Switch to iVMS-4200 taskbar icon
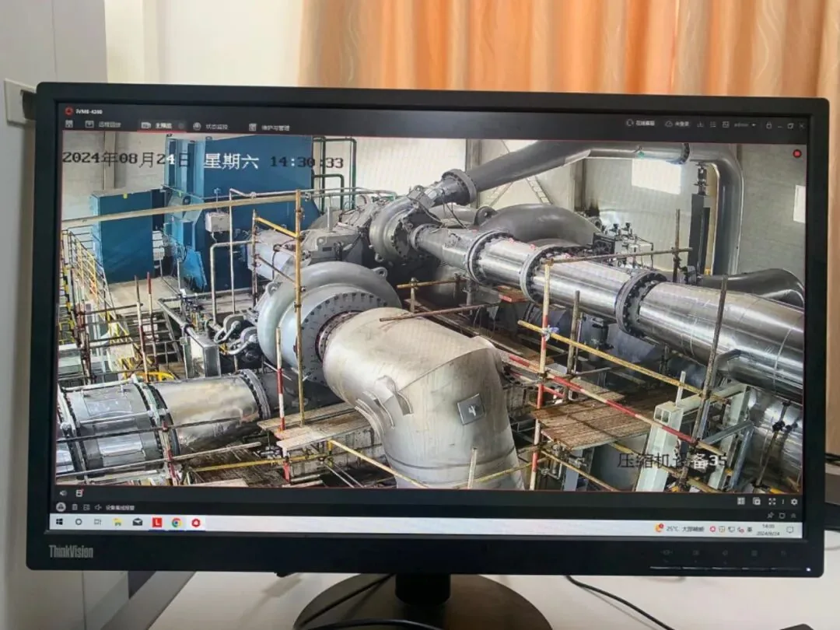Screen dimensions: 840x630 [195, 523]
